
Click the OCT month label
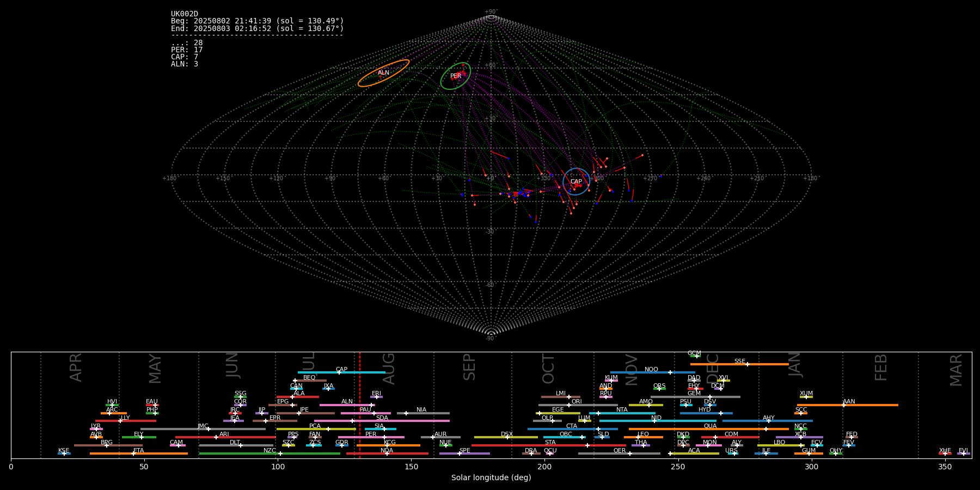(x=548, y=369)
